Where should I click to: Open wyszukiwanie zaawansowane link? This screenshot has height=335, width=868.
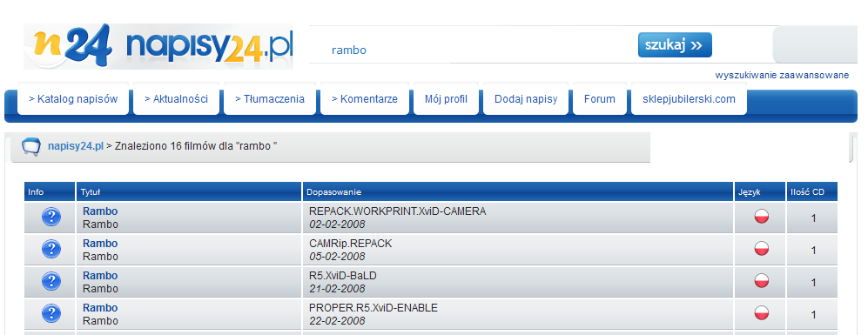[782, 76]
